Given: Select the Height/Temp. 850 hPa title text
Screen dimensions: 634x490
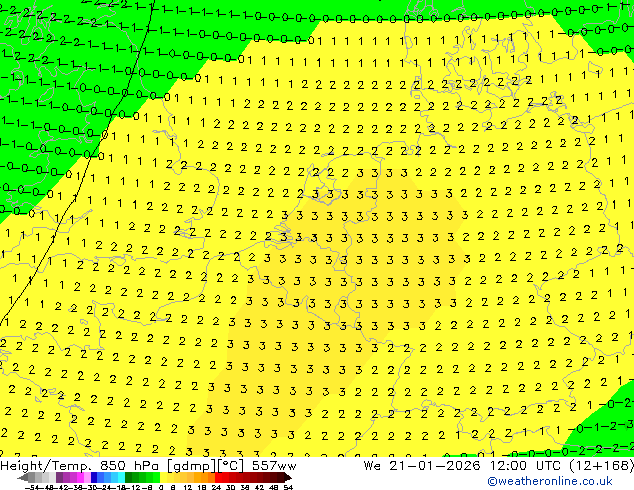Looking at the screenshot, I should pyautogui.click(x=80, y=466).
